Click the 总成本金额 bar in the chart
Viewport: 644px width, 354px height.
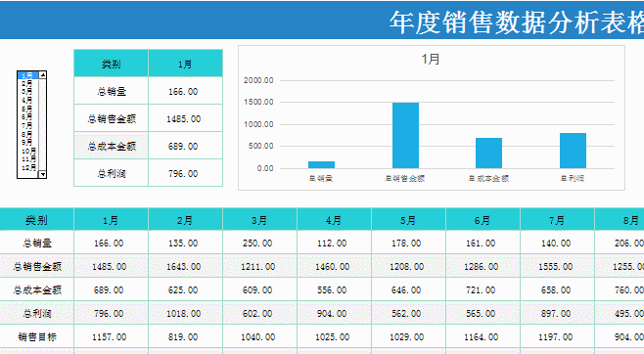click(488, 153)
